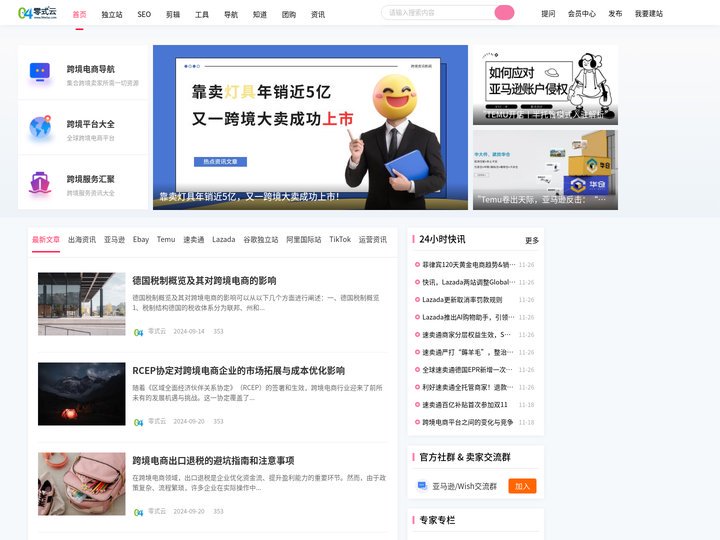Click the author avatar under 德国税制 article

point(138,332)
